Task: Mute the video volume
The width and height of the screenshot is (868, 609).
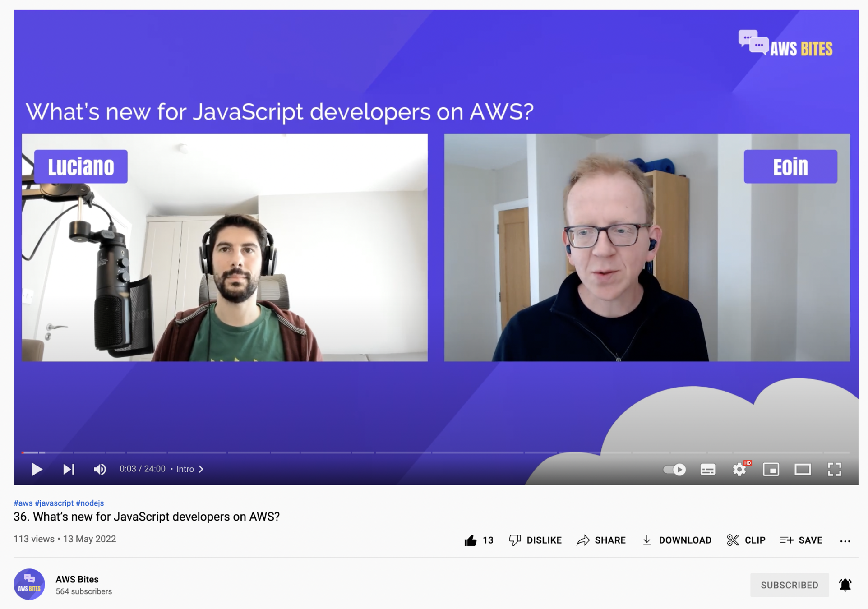Action: pos(100,470)
